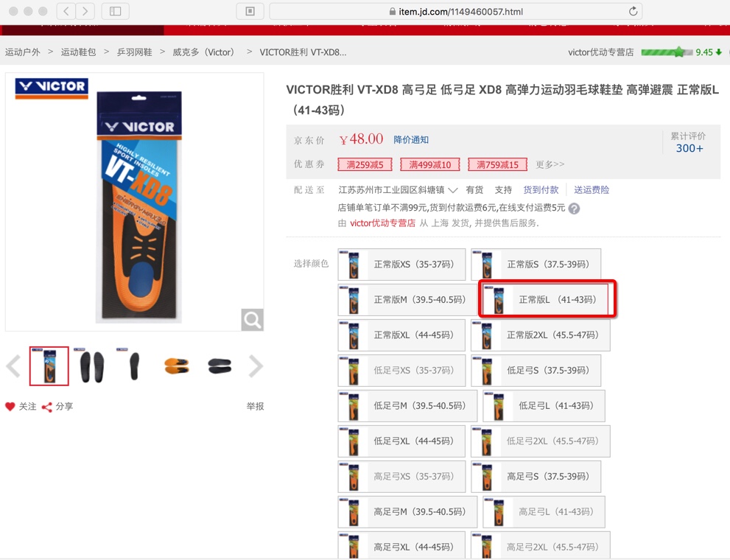Select thumbnail of pair of black insoles

(92, 366)
